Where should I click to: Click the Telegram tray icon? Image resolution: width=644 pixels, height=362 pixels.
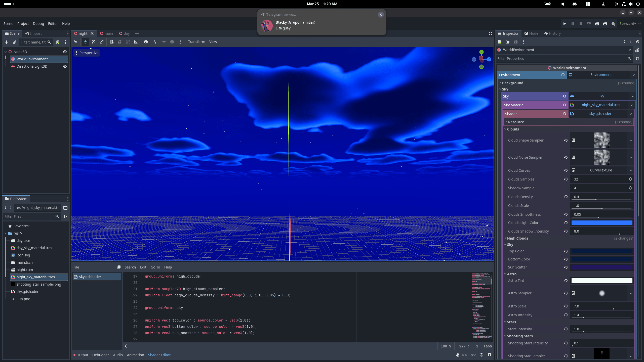tap(562, 4)
